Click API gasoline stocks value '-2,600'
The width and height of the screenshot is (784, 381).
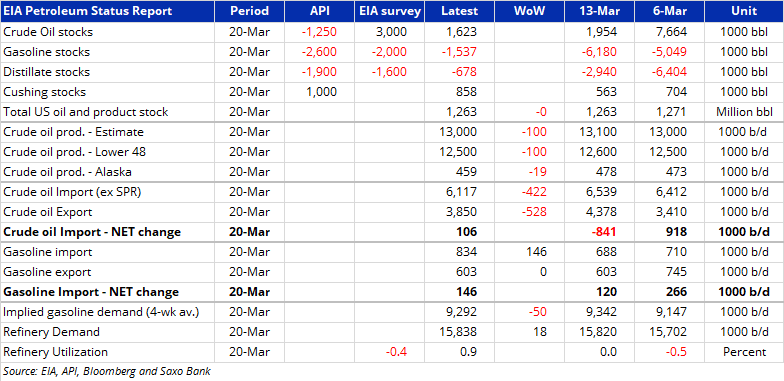click(x=320, y=52)
